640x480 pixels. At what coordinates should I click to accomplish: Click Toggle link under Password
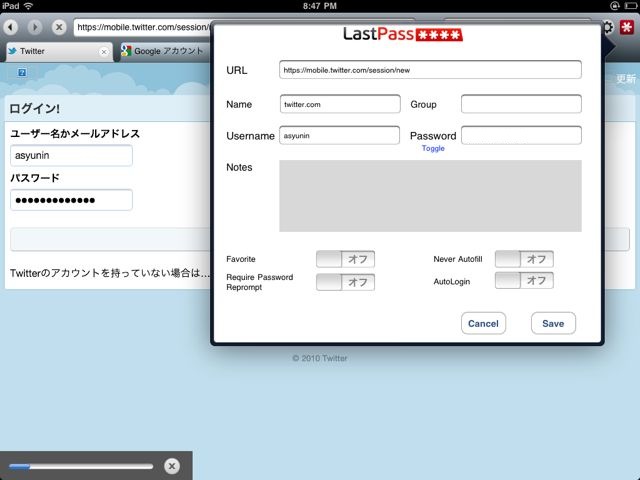(x=433, y=149)
